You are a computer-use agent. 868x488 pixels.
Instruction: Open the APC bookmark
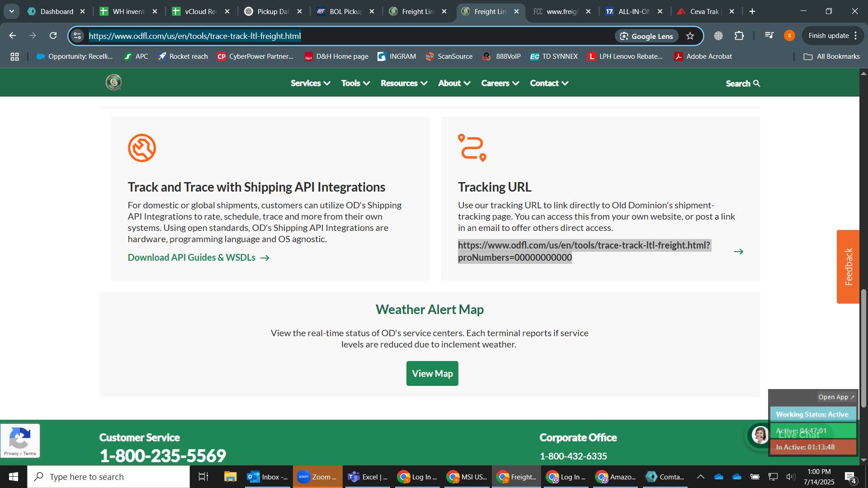point(136,56)
